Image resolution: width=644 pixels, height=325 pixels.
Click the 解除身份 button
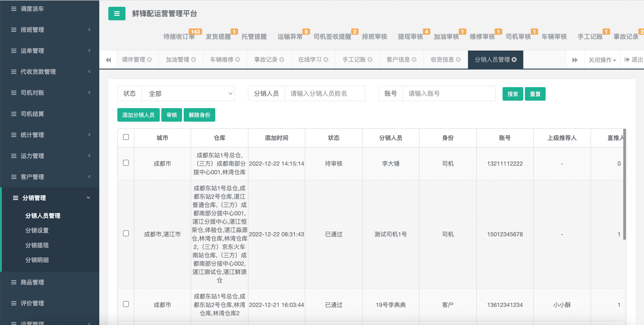coord(199,115)
